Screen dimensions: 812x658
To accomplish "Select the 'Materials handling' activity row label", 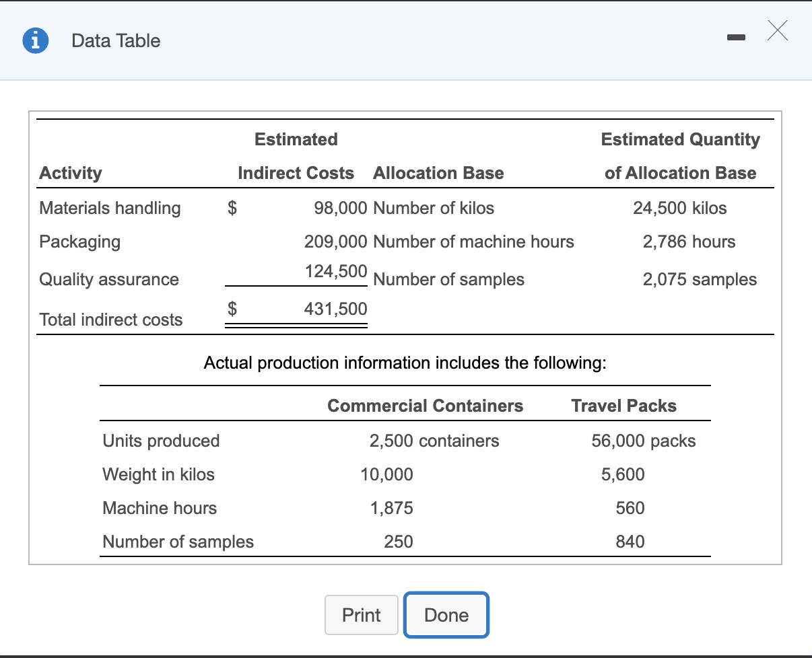I will tap(110, 208).
